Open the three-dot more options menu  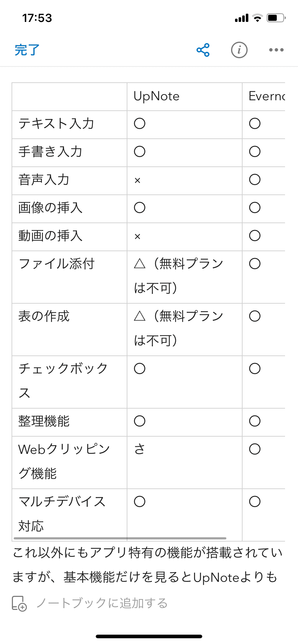276,50
